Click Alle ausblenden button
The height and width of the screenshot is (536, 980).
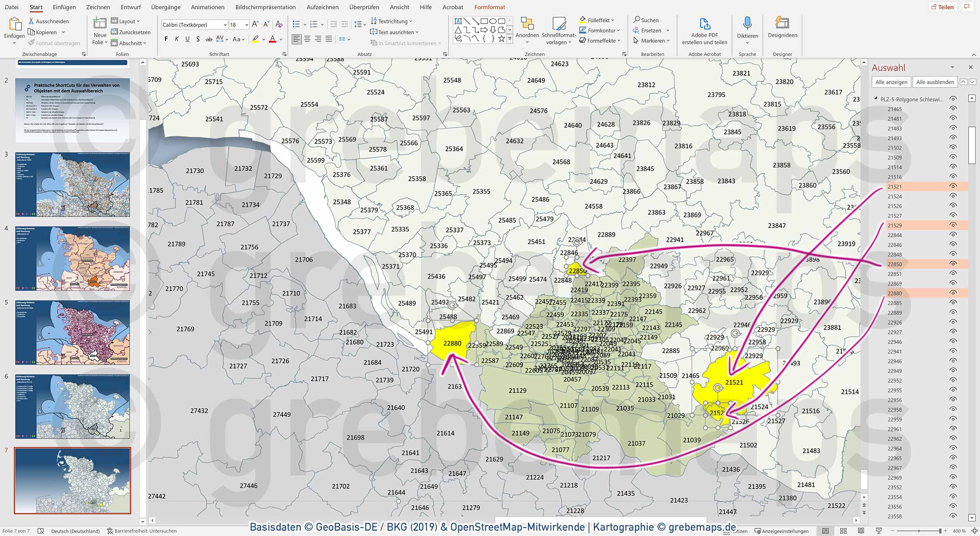pyautogui.click(x=935, y=82)
